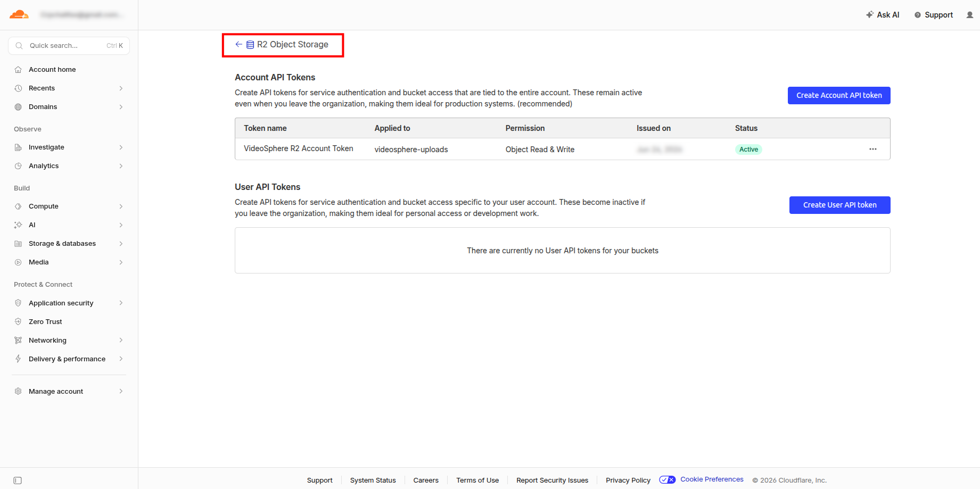Image resolution: width=980 pixels, height=489 pixels.
Task: Open Support in top bar
Action: pos(934,15)
